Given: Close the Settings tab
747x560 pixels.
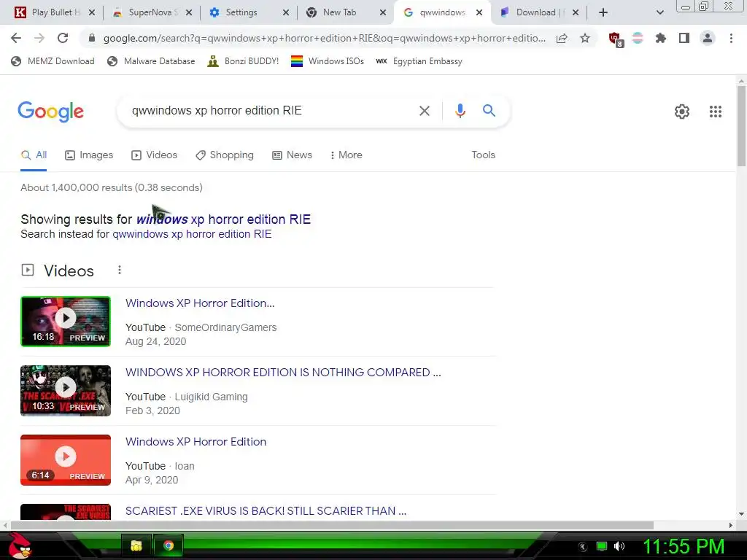Looking at the screenshot, I should pos(286,12).
